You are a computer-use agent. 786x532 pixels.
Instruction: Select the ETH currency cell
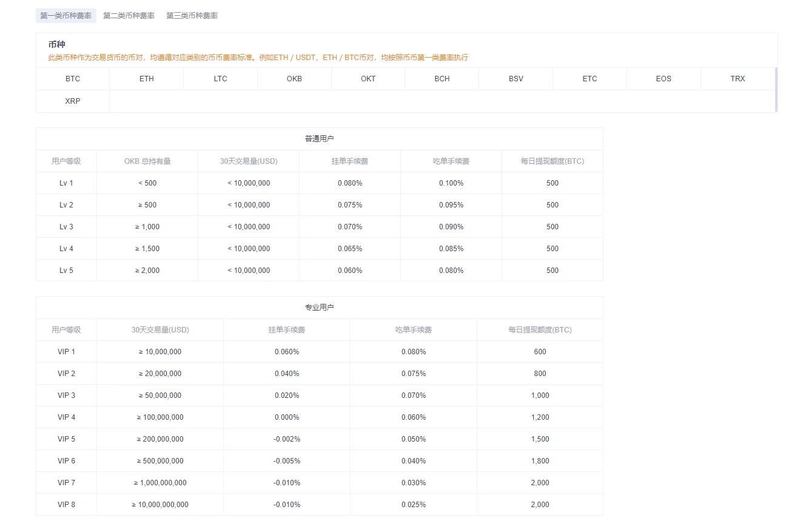[147, 79]
